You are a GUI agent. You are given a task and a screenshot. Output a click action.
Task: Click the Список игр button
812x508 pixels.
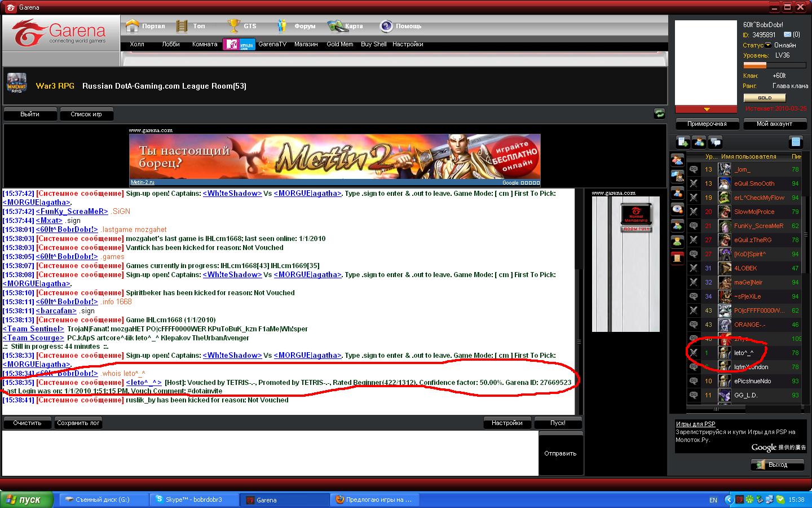coord(86,114)
